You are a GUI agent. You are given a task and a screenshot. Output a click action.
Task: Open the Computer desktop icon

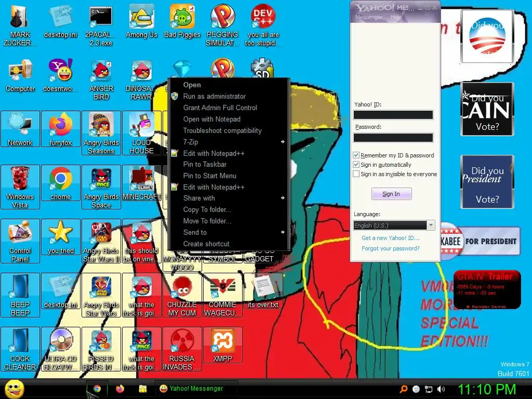[x=20, y=75]
